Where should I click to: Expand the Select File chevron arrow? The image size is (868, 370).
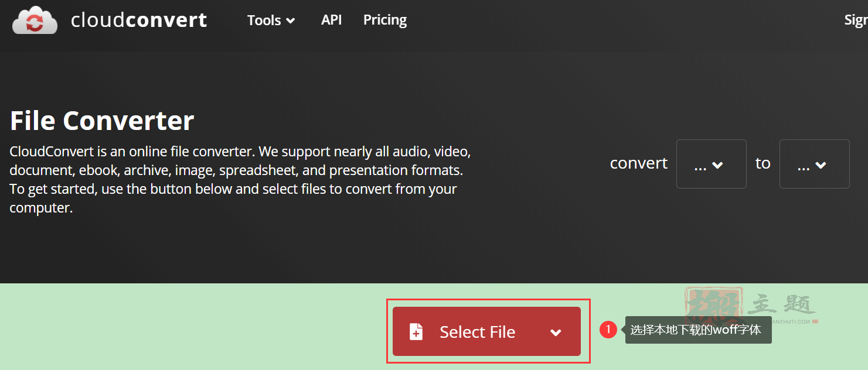click(x=556, y=333)
